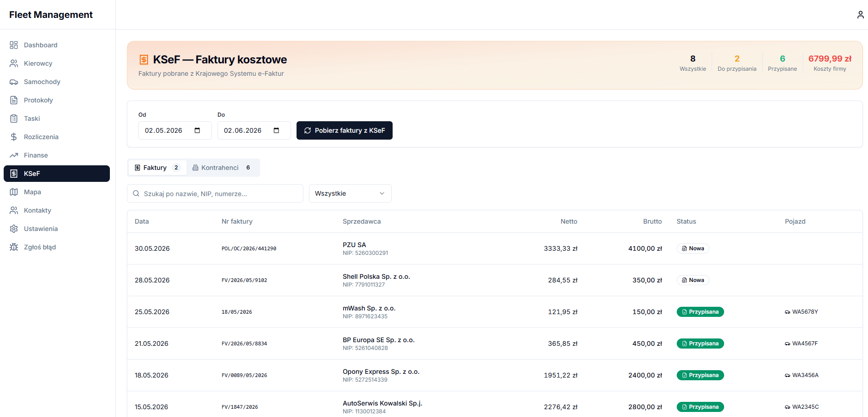Click Koszty firmy 6799,99 zł total

(830, 63)
